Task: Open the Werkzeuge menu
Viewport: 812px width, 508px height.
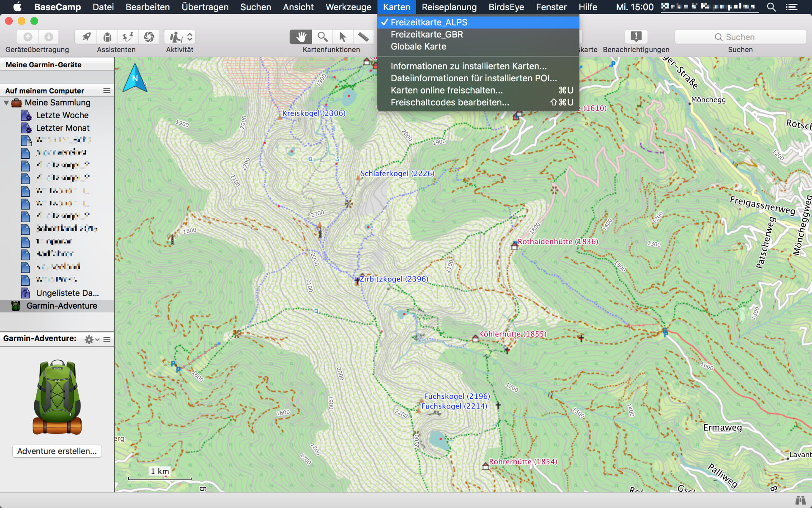Action: click(x=348, y=7)
